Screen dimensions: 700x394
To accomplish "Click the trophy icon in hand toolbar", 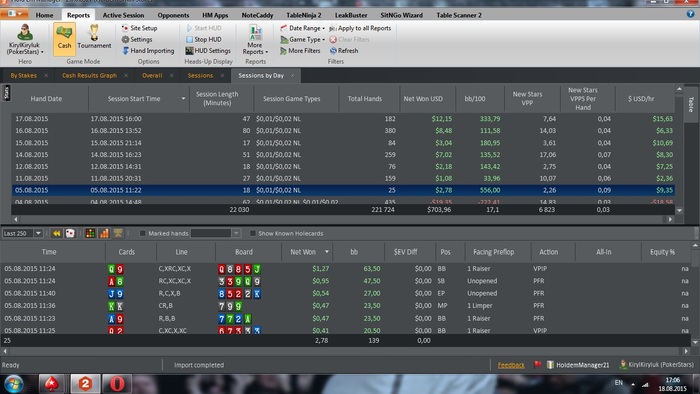I will pos(118,233).
